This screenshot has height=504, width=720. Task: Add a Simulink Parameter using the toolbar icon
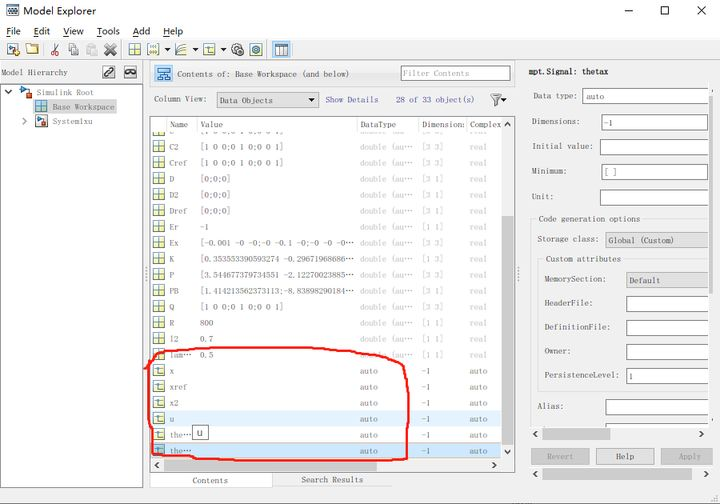(x=153, y=50)
